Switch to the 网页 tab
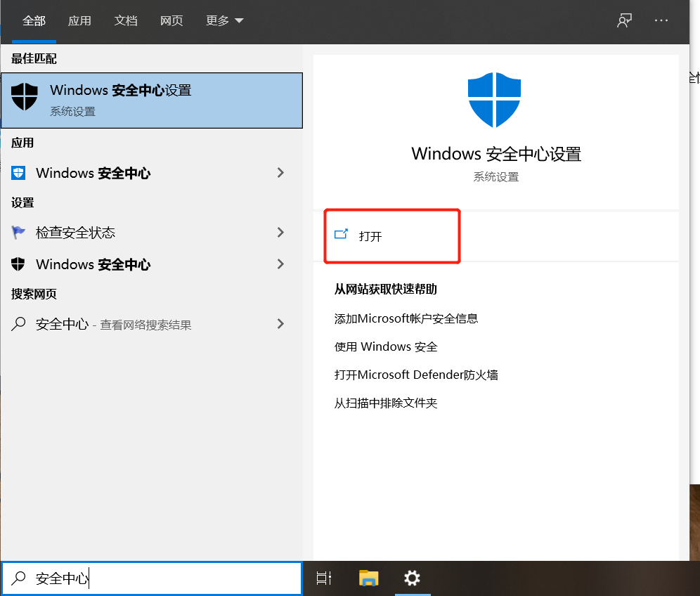The width and height of the screenshot is (700, 596). coord(171,20)
